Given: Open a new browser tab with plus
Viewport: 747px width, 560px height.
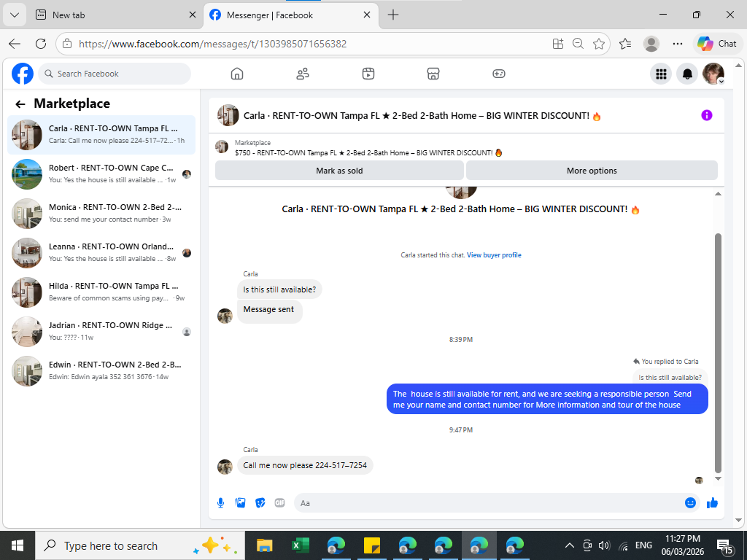Looking at the screenshot, I should point(393,15).
